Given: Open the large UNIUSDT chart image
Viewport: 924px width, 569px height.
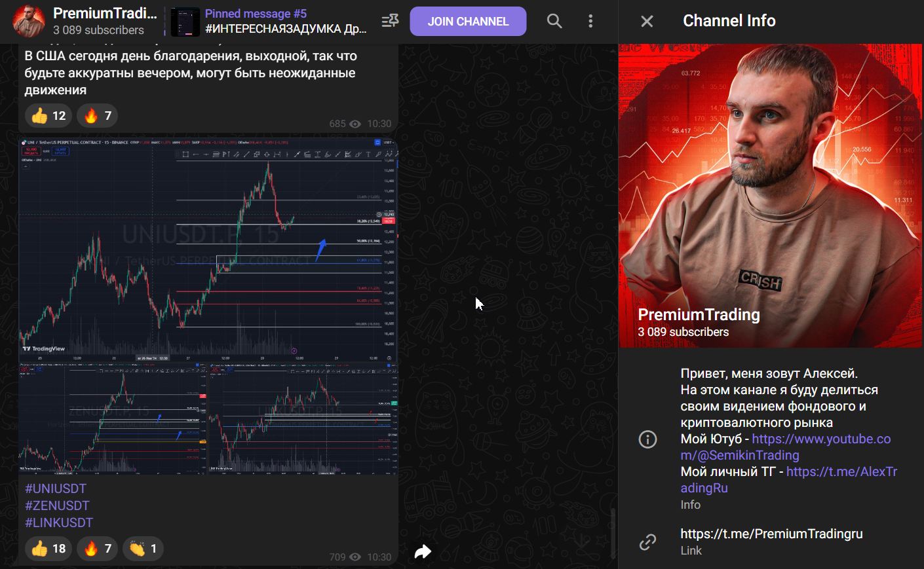Looking at the screenshot, I should [208, 250].
